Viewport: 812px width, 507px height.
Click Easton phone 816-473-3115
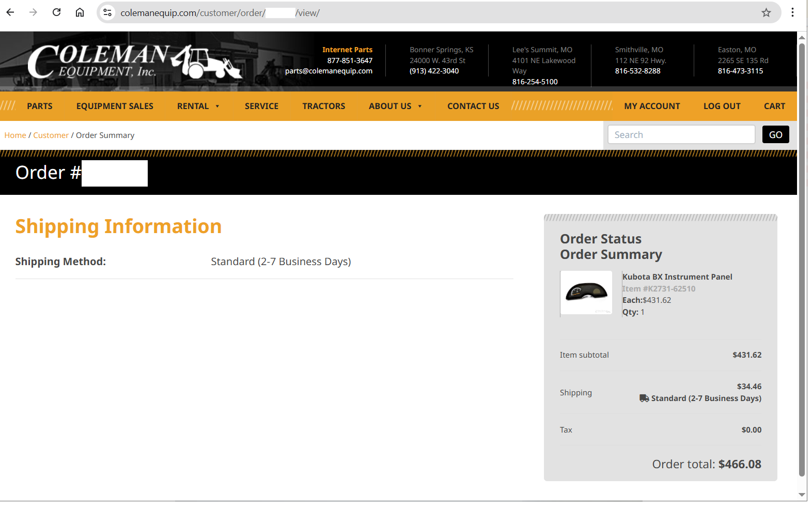click(x=740, y=71)
